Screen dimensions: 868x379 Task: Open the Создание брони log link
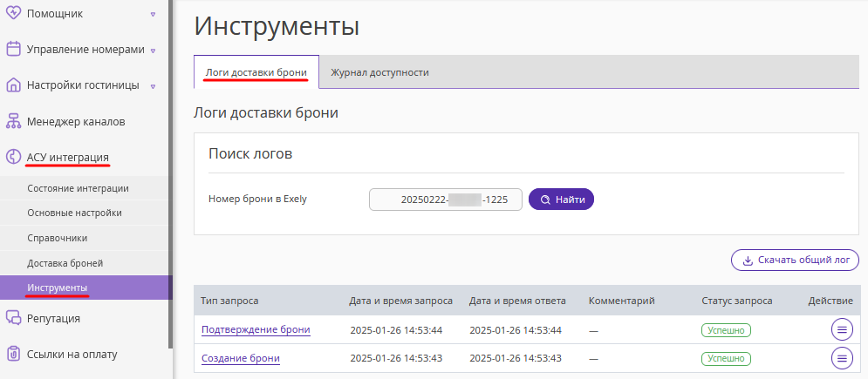pyautogui.click(x=241, y=358)
